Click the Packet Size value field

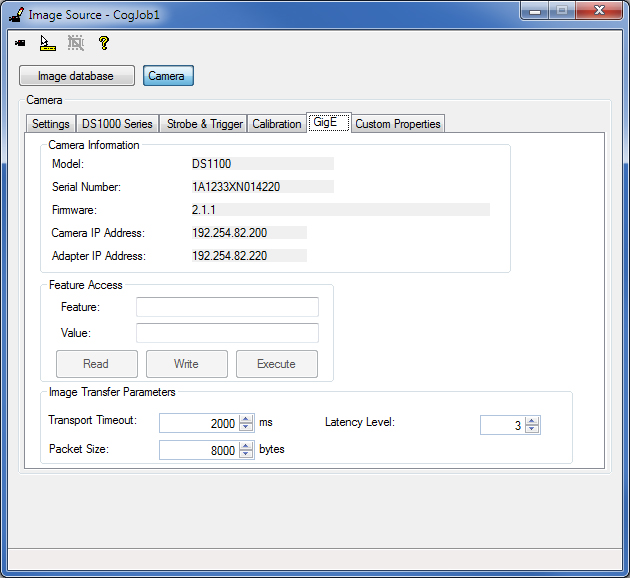199,450
